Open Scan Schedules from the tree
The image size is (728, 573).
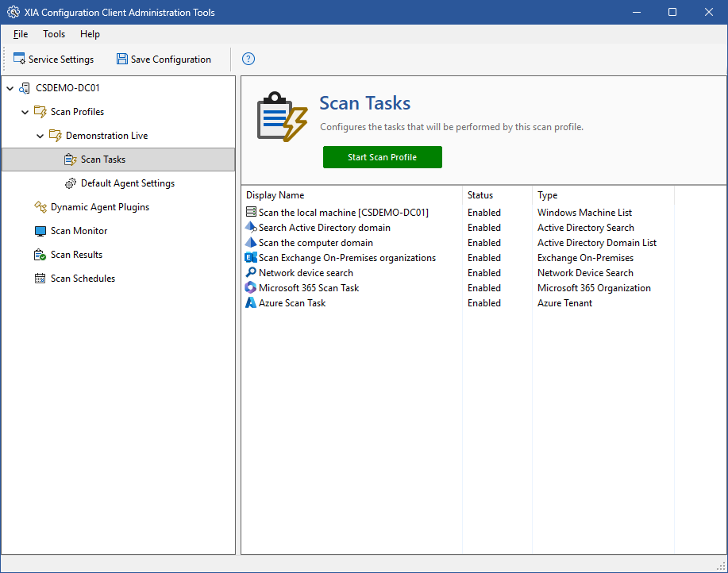click(83, 279)
